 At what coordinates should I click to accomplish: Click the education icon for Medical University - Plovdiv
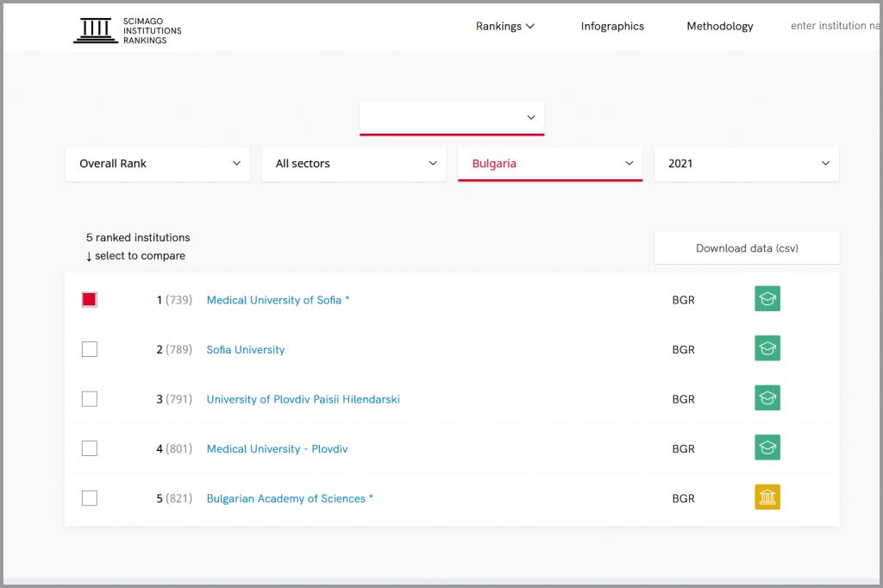(767, 447)
